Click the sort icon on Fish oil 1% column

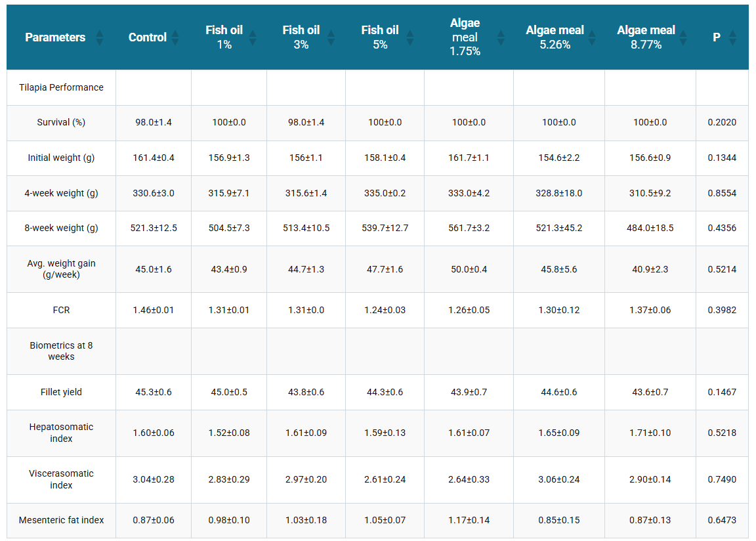253,37
